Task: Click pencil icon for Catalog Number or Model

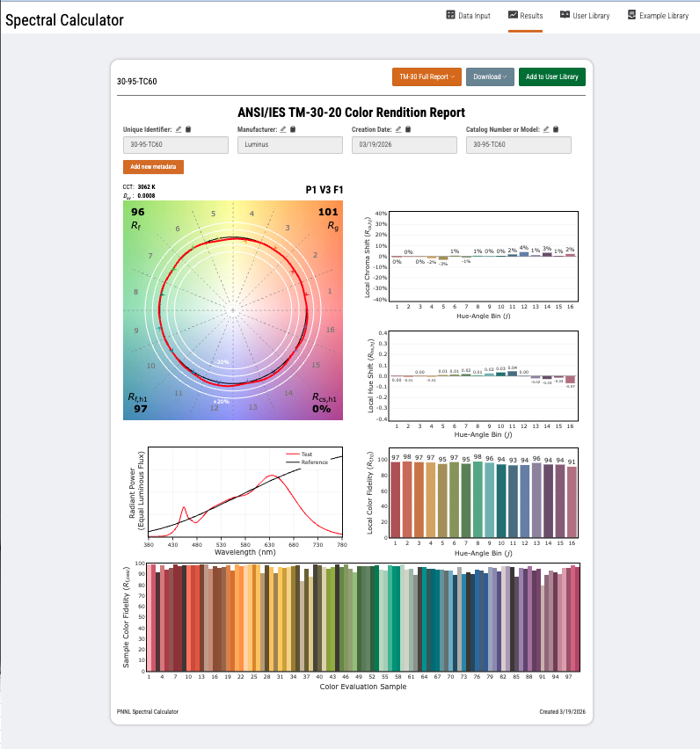Action: pos(545,129)
